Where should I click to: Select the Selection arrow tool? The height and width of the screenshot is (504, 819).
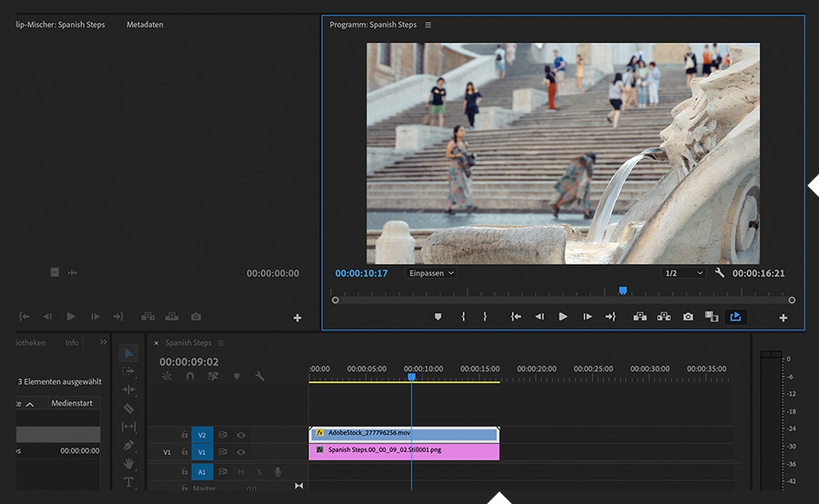click(128, 353)
